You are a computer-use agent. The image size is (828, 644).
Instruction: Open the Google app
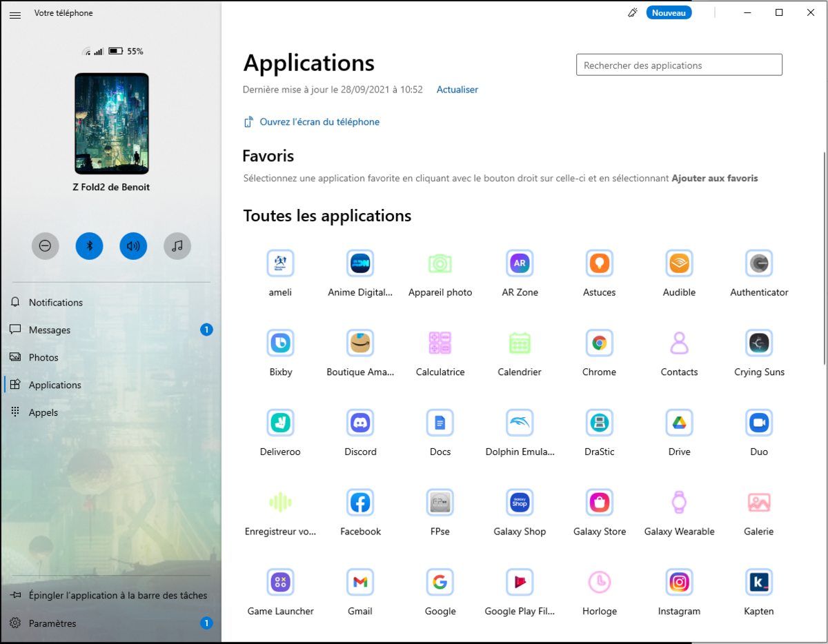[x=440, y=582]
